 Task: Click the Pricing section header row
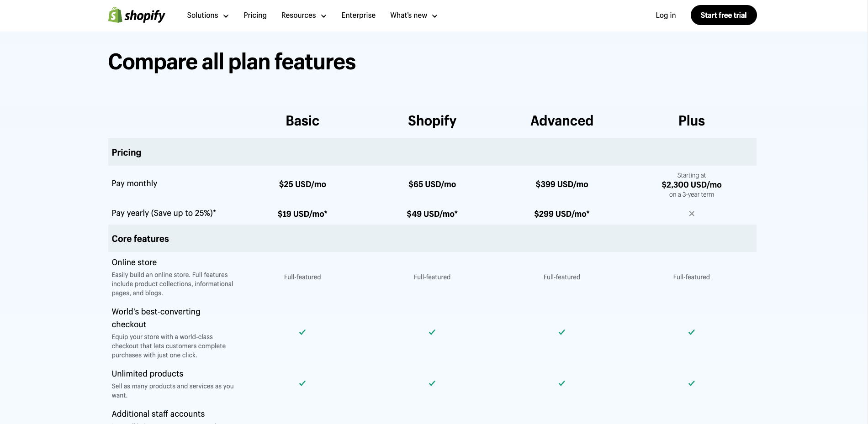pyautogui.click(x=432, y=152)
